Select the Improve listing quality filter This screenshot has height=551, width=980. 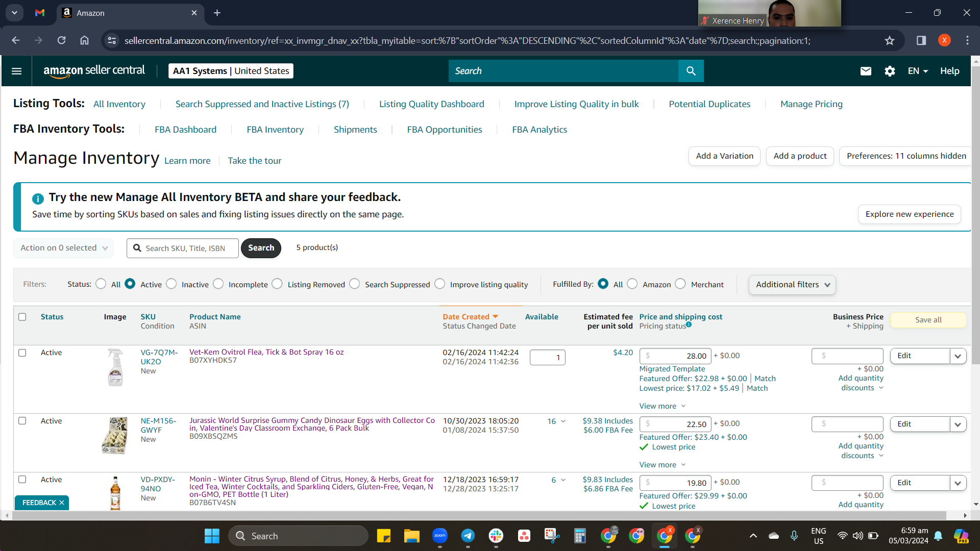coord(440,284)
